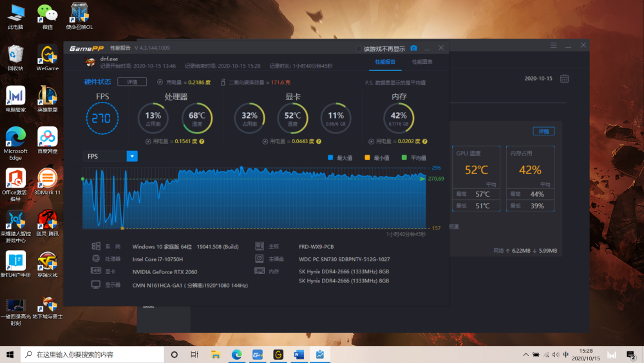Image resolution: width=644 pixels, height=363 pixels.
Task: Open Task View on taskbar
Action: pyautogui.click(x=194, y=355)
